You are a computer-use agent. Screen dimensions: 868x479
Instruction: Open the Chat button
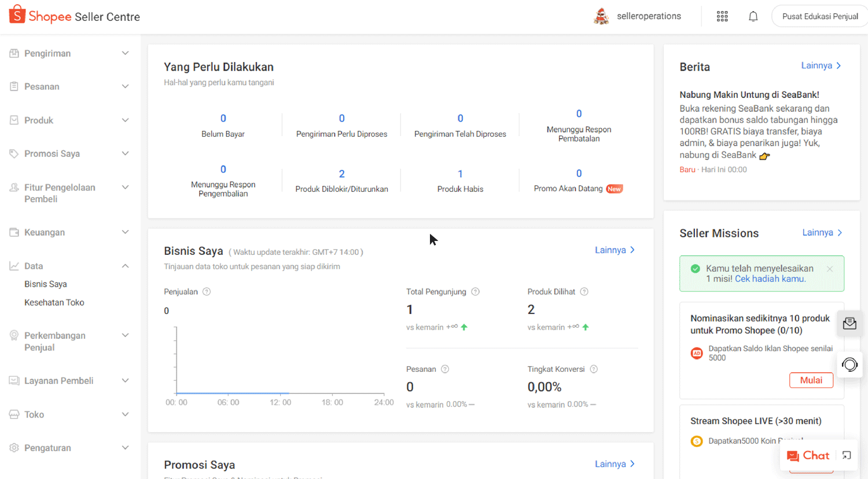pyautogui.click(x=808, y=456)
